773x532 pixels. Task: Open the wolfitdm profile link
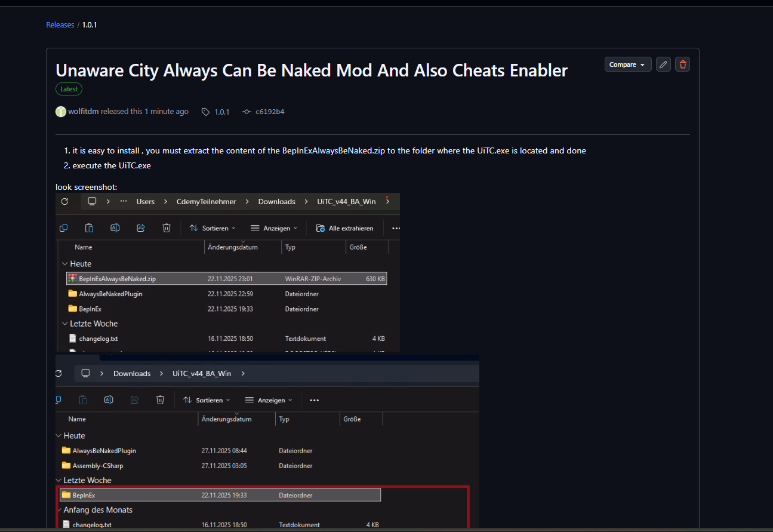[x=84, y=112]
